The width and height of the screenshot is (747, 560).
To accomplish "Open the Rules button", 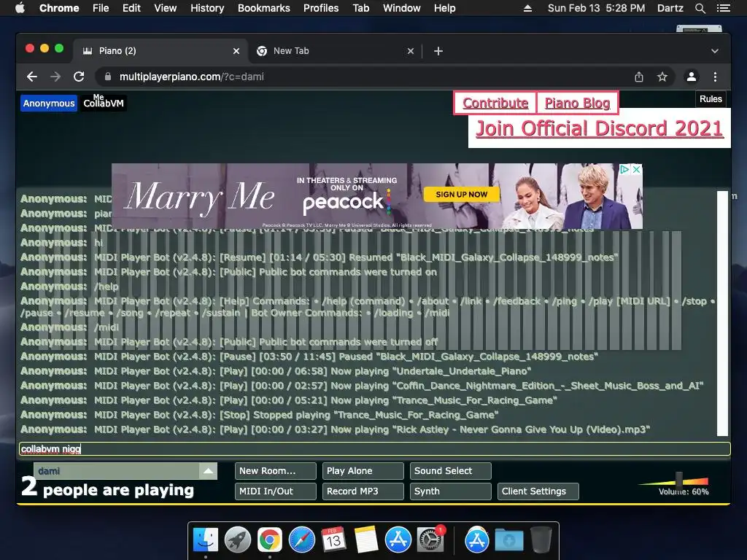I will [x=711, y=99].
